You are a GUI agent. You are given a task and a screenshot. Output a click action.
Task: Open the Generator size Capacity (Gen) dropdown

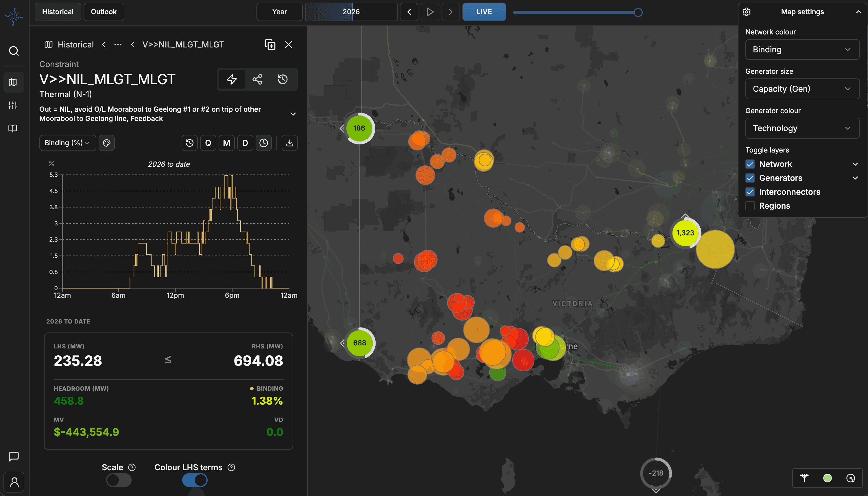(x=802, y=89)
